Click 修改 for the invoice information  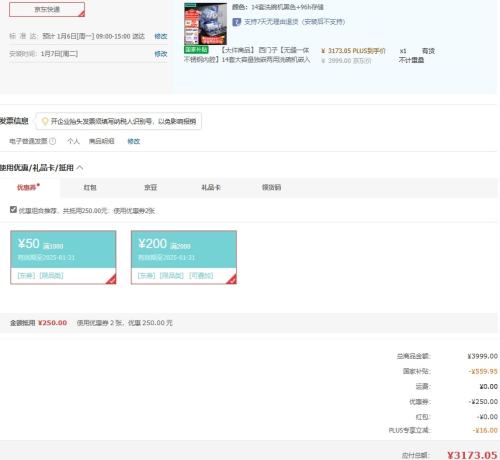pos(134,141)
